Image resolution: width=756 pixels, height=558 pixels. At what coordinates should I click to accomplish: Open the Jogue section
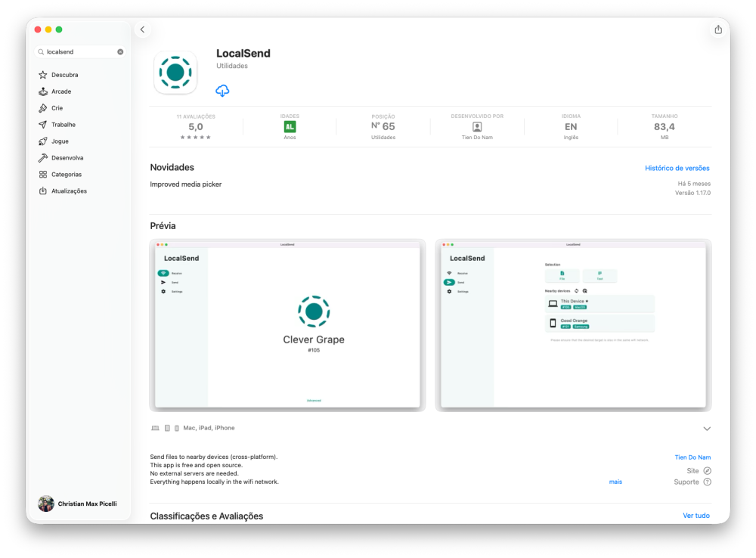[79, 141]
